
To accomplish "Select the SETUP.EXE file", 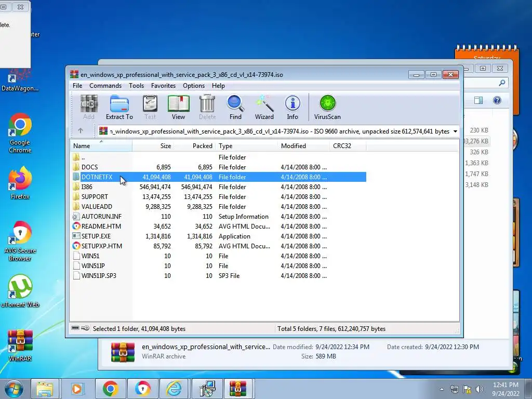I will point(218,236).
